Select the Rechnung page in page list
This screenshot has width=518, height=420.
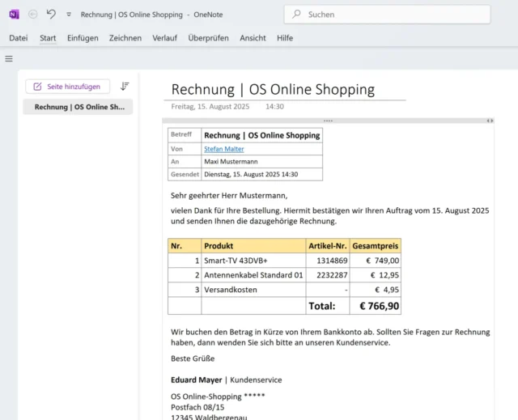click(79, 107)
